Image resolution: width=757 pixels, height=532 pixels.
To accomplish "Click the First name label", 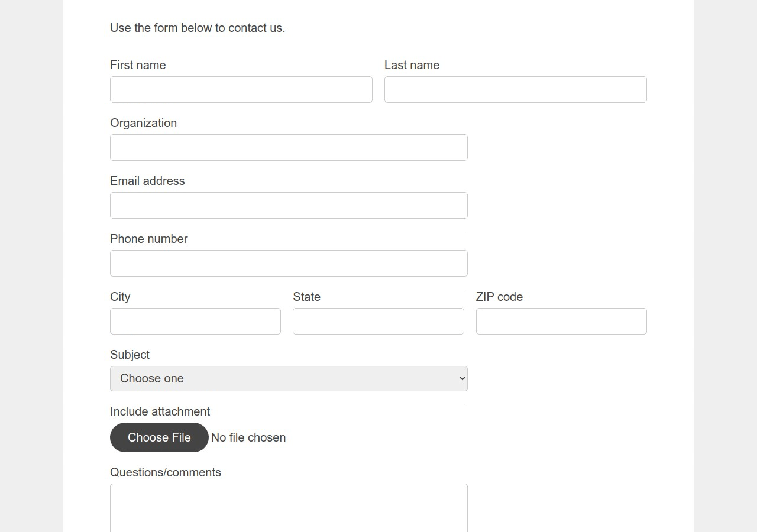I will coord(138,65).
